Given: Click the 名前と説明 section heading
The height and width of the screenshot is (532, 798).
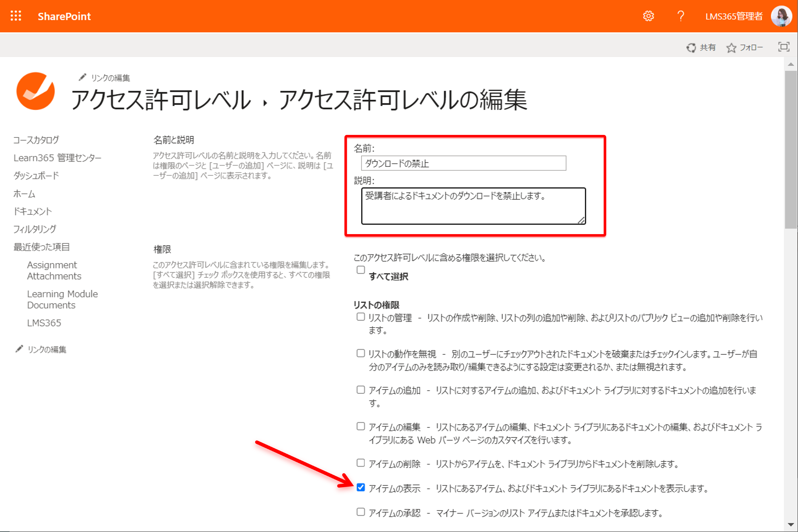Looking at the screenshot, I should 174,140.
